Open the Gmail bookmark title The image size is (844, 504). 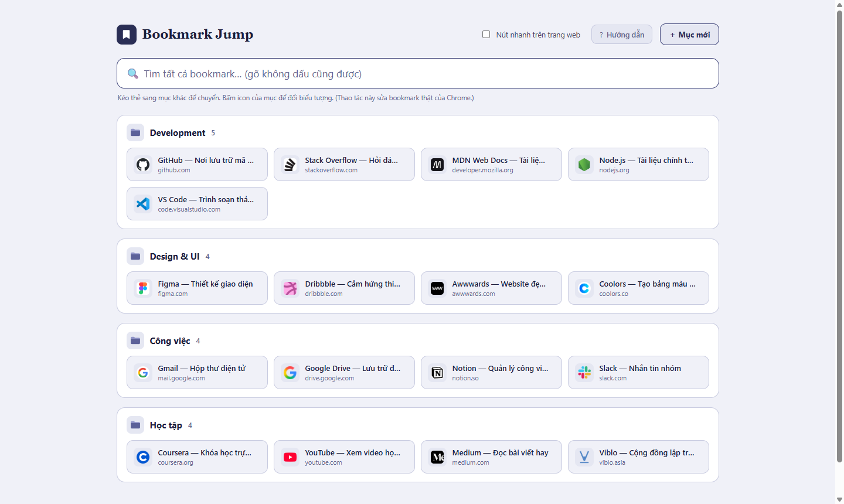coord(202,368)
